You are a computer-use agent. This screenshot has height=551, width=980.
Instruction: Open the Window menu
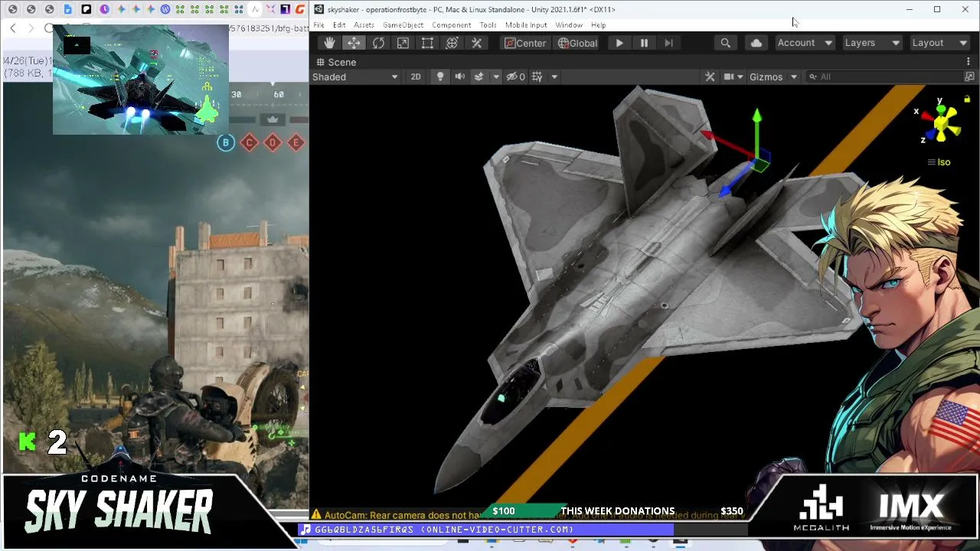[569, 25]
